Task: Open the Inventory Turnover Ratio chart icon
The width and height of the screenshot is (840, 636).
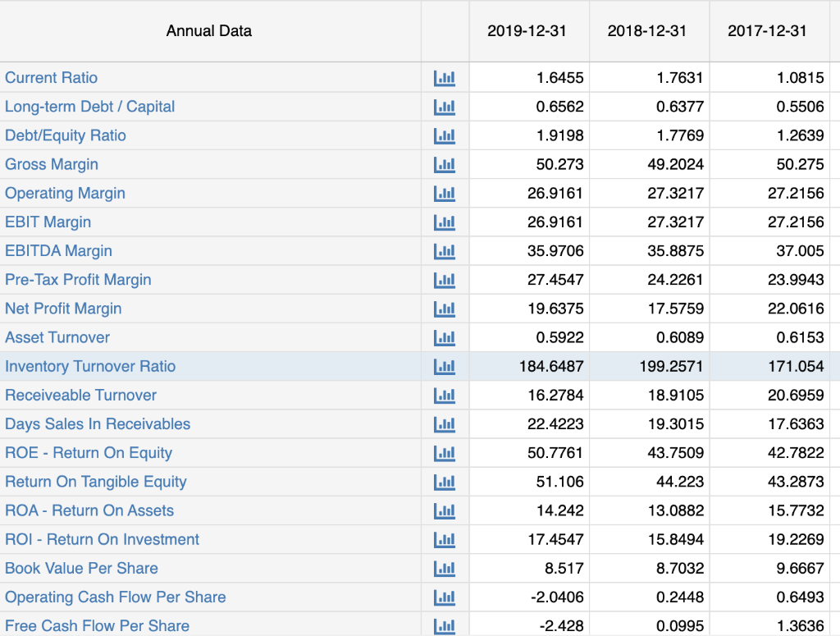Action: pyautogui.click(x=445, y=366)
